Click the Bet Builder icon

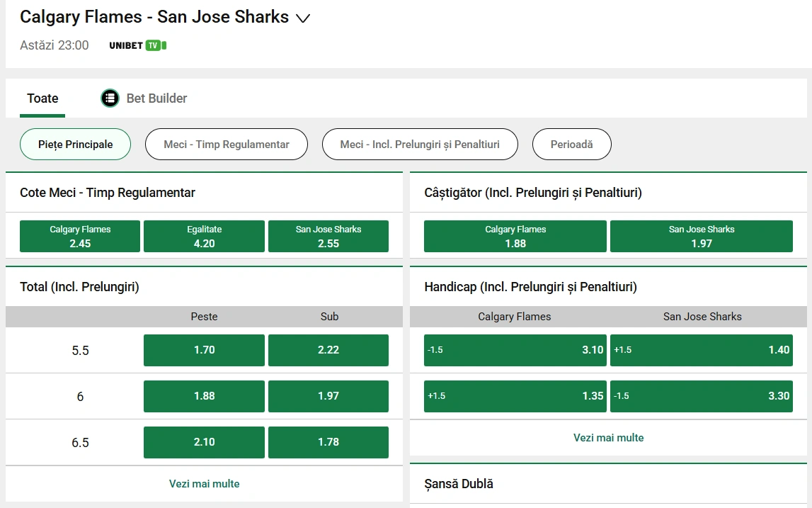(x=110, y=98)
